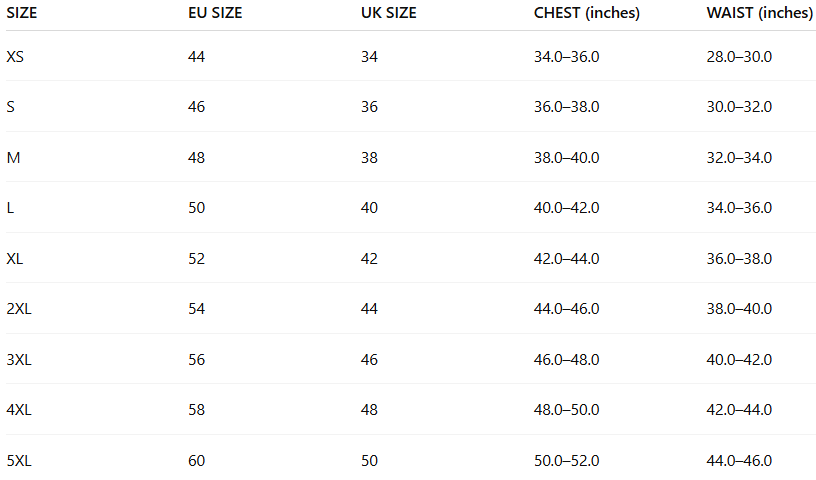Click the UK SIZE column header
The image size is (816, 480).
388,13
